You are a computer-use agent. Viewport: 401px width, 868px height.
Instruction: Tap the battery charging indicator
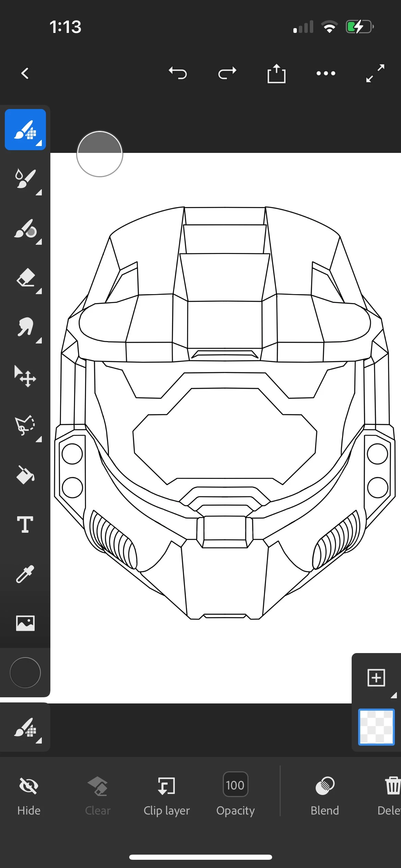point(360,27)
